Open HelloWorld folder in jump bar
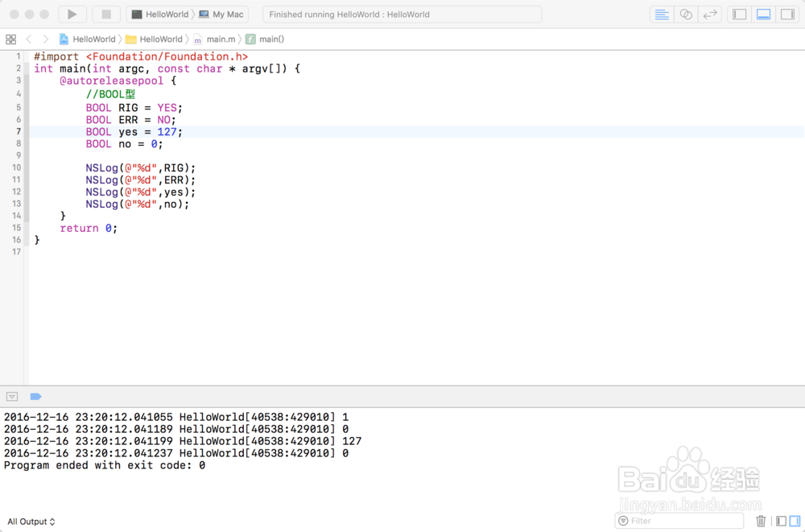 click(154, 39)
